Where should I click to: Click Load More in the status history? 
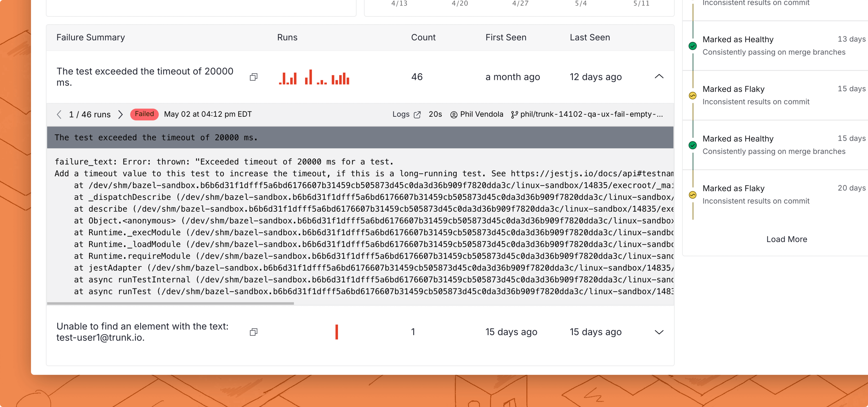786,239
